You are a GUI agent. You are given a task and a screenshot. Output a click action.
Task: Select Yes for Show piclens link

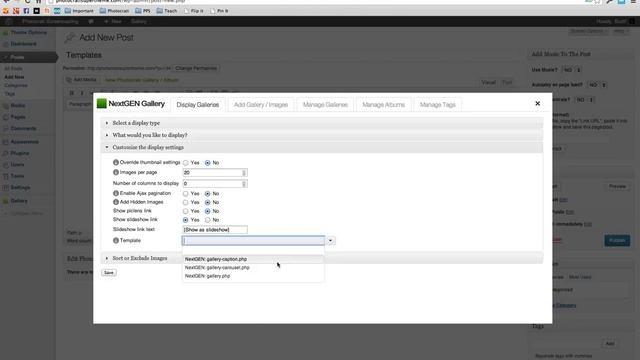(x=186, y=211)
